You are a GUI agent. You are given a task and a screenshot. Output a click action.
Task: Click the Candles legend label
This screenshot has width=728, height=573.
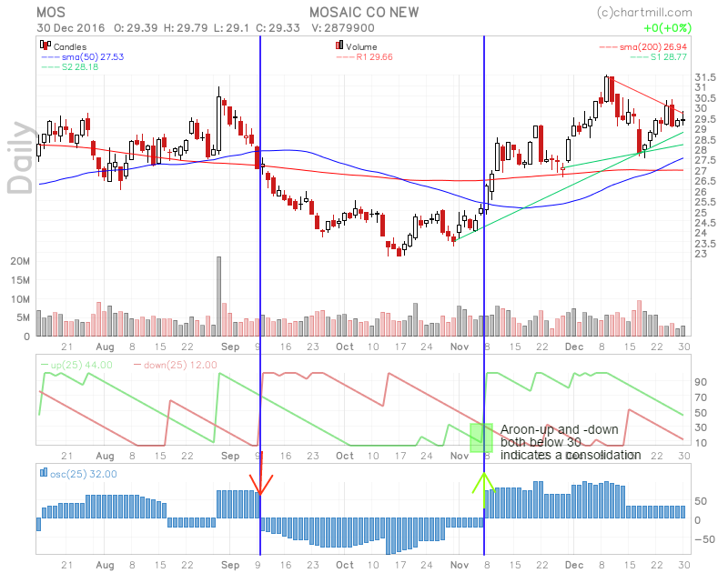pos(70,47)
